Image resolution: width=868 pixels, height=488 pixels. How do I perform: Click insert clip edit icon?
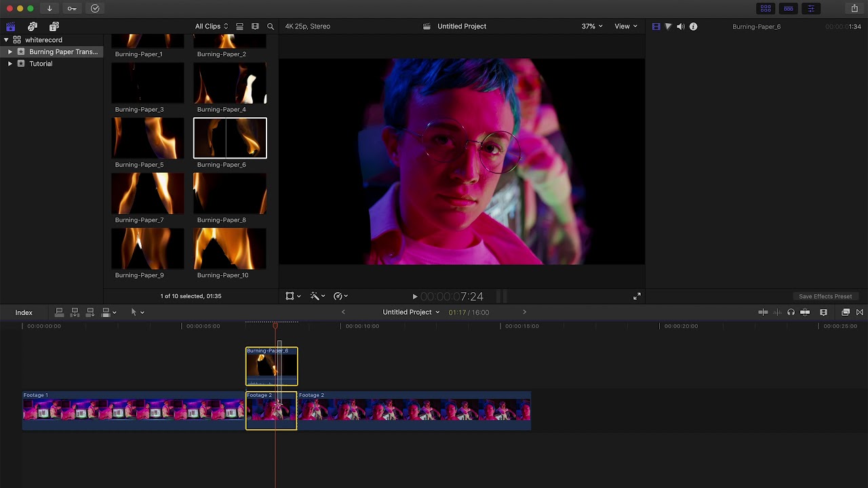[x=75, y=312]
